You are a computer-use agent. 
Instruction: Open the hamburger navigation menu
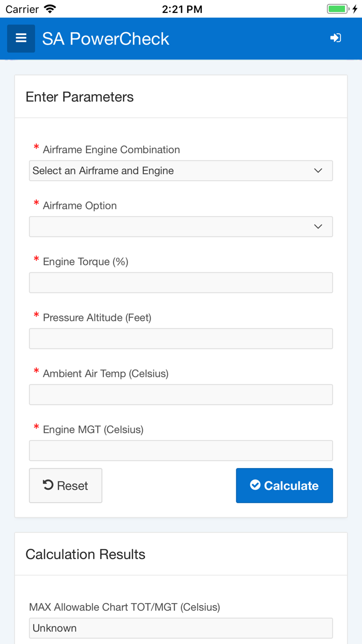coord(21,38)
